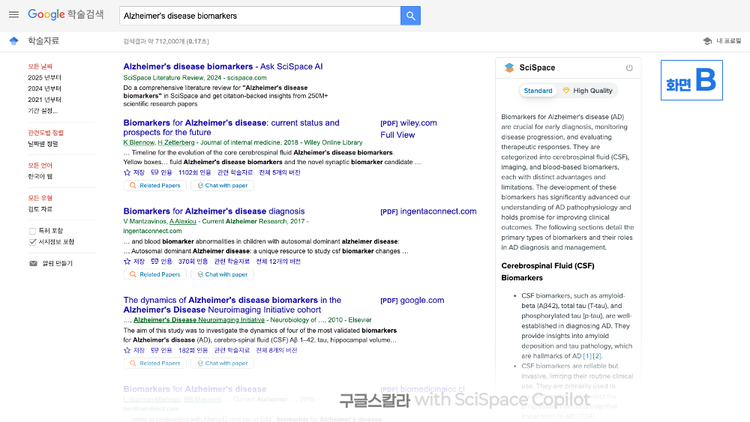The image size is (750, 422).
Task: Click 알림 만들기 create alert link
Action: click(57, 263)
